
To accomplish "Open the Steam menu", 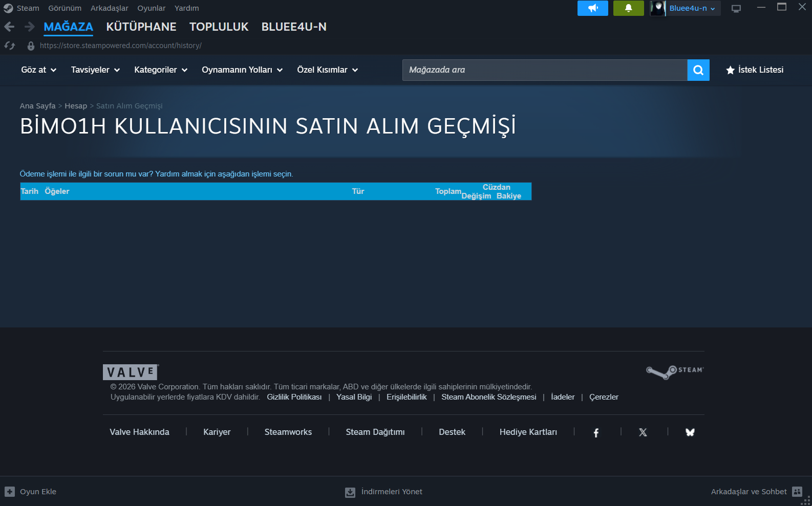I will (28, 8).
